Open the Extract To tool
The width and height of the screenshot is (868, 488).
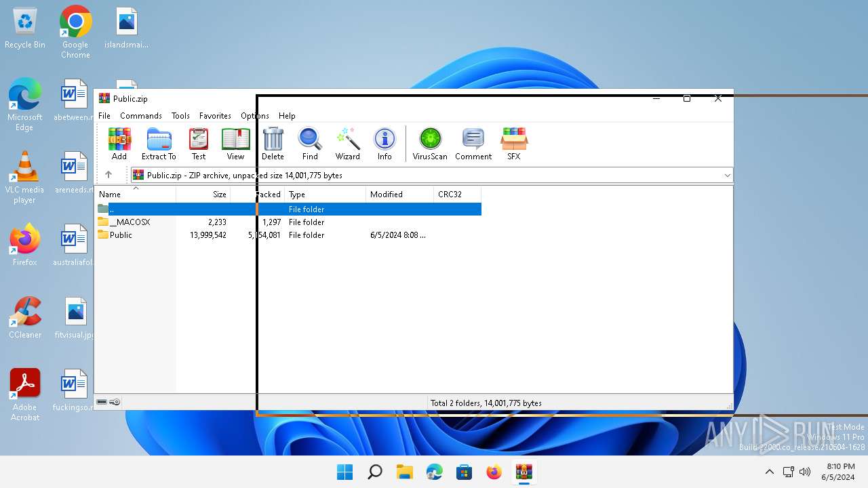159,144
